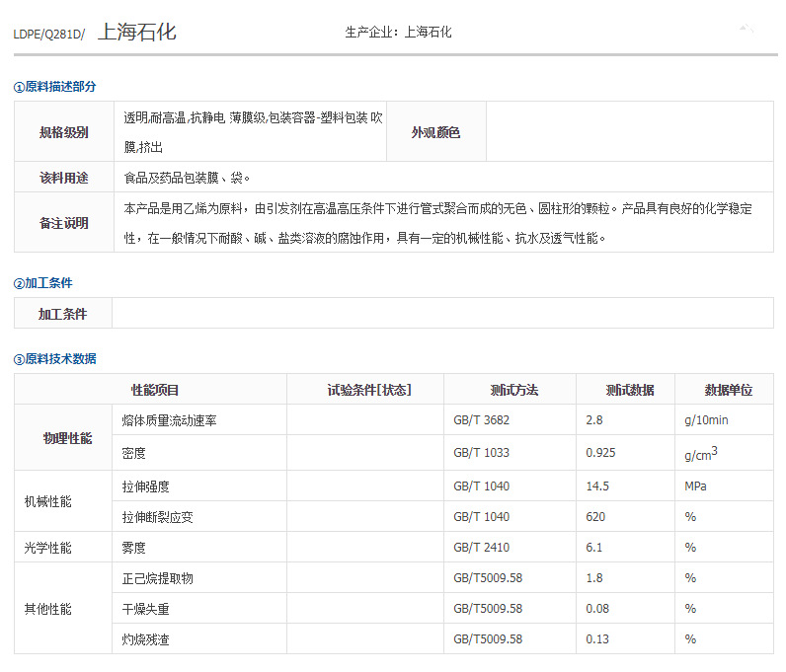Viewport: 786px width, 672px height.
Task: Click GB/T5009.58 in the 正己烷提取物 row
Action: point(488,578)
